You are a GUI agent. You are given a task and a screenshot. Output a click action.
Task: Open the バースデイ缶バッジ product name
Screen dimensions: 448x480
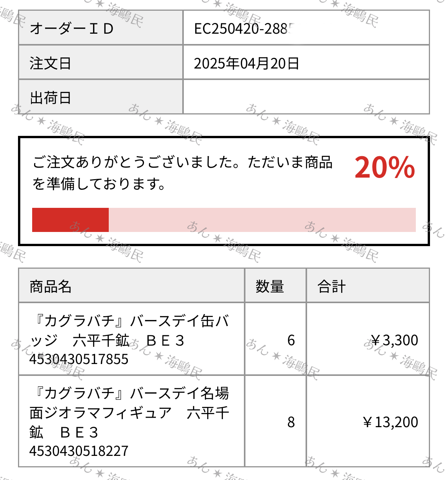pyautogui.click(x=129, y=330)
